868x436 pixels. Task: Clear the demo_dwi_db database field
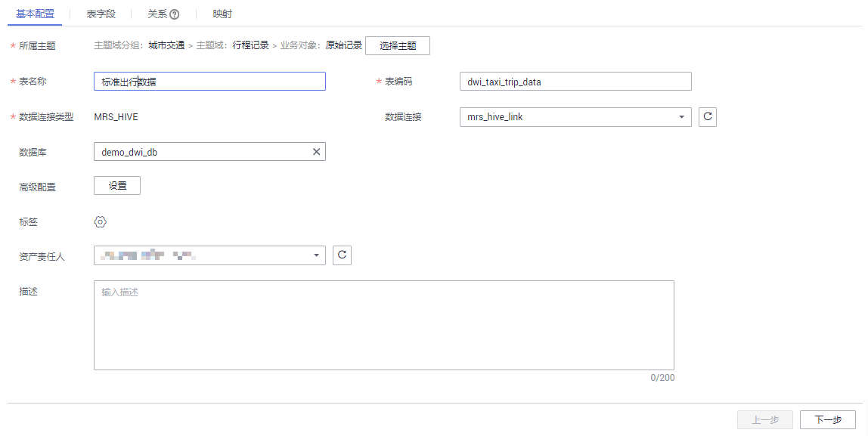(x=317, y=152)
